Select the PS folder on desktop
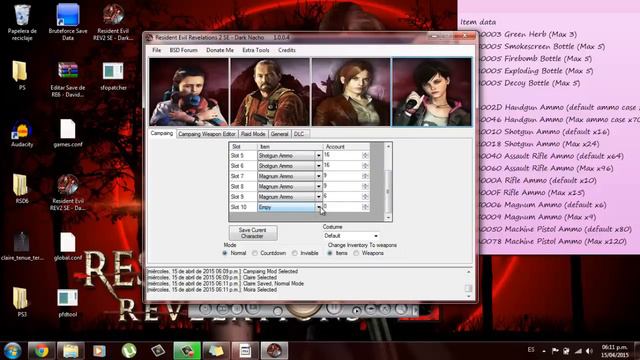Image resolution: width=640 pixels, height=360 pixels. point(20,76)
